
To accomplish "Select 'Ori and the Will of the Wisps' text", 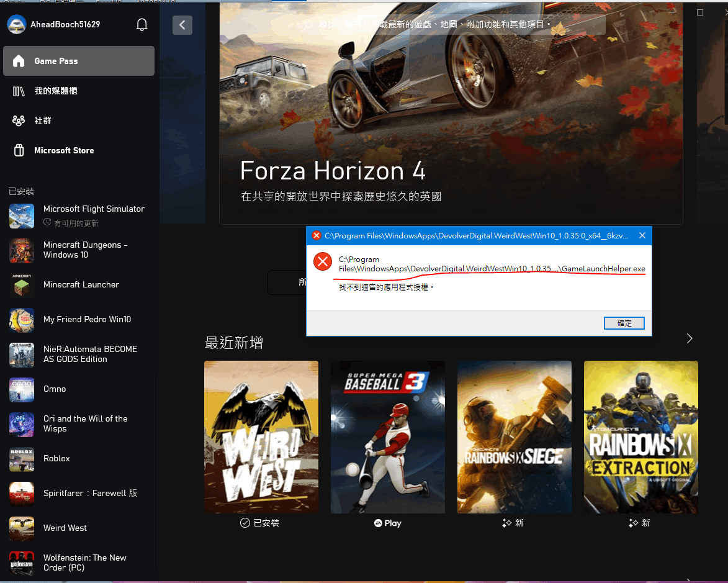I will [86, 423].
